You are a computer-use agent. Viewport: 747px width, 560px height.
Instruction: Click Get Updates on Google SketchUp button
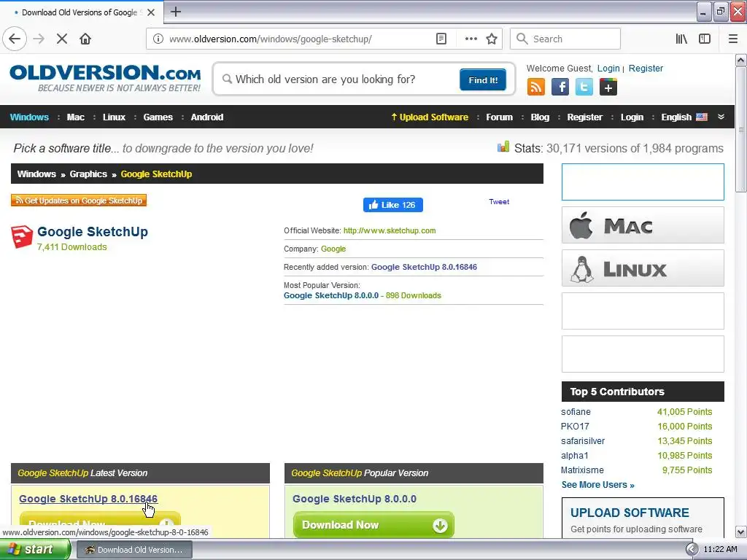click(79, 201)
